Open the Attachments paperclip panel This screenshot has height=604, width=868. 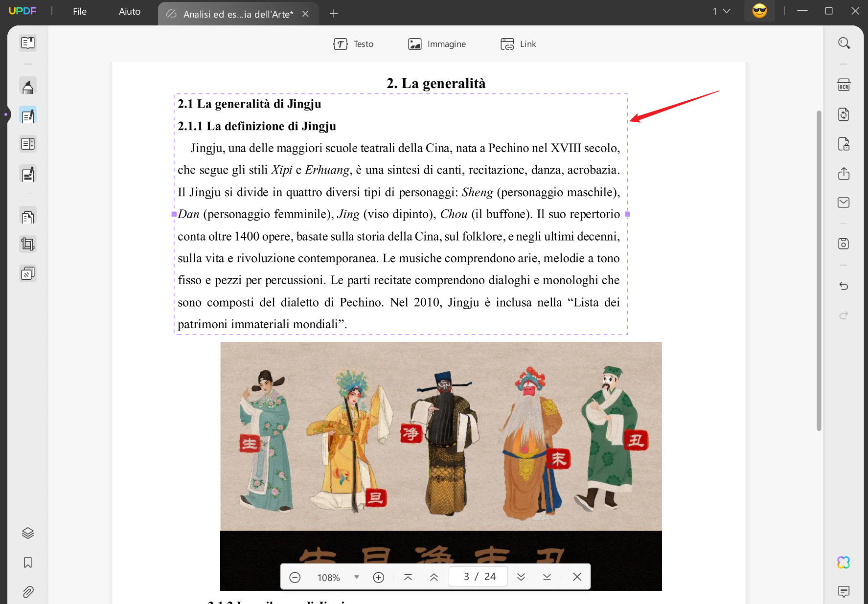tap(28, 592)
